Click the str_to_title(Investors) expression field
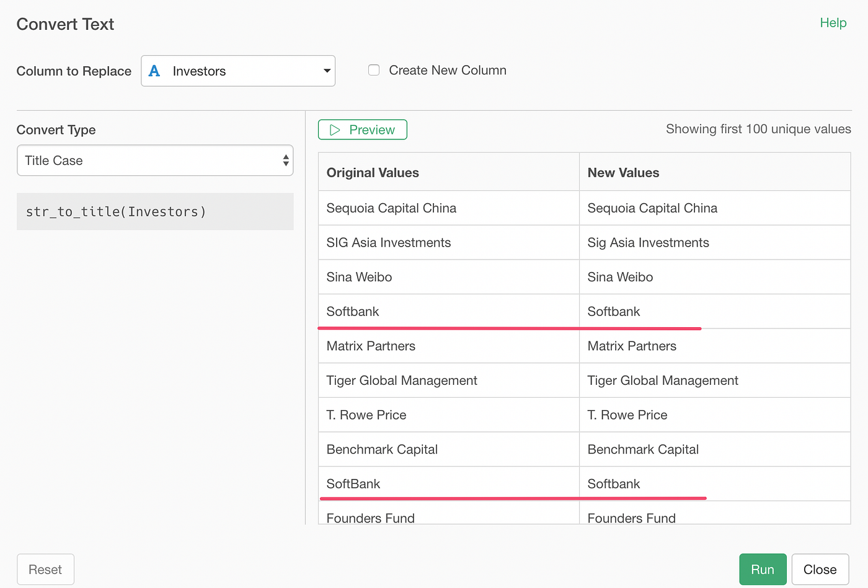Screen dimensions: 868x588 point(155,212)
